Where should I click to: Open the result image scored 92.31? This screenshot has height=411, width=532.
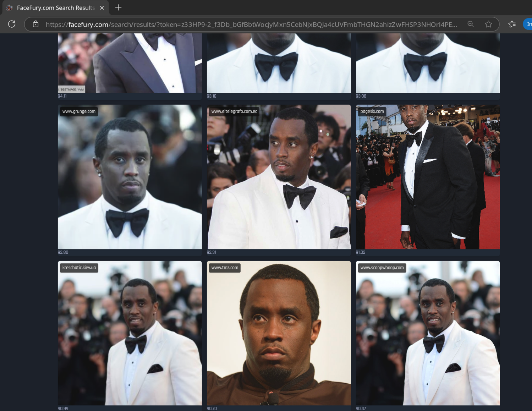pyautogui.click(x=279, y=177)
